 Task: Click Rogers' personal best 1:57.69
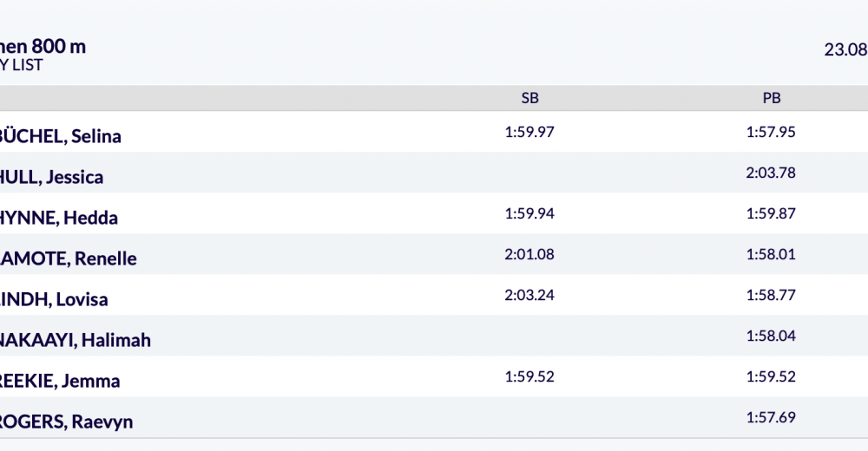pyautogui.click(x=771, y=417)
